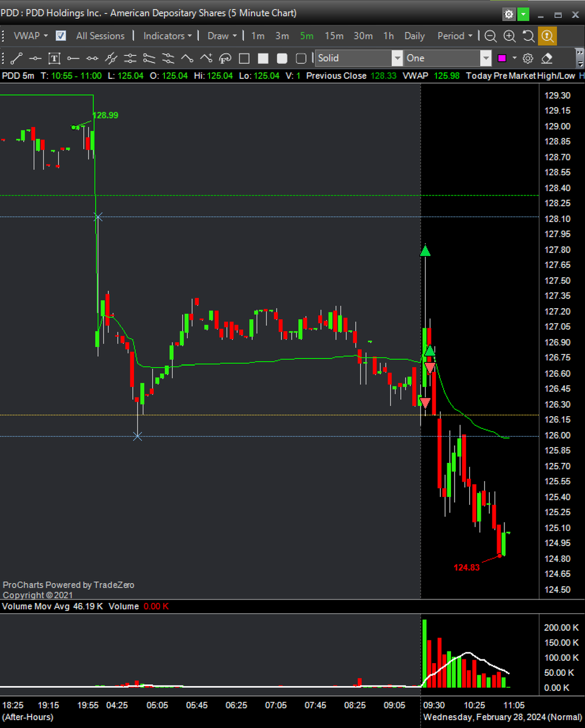Select the 15m timeframe button
The image size is (585, 728).
(x=334, y=36)
